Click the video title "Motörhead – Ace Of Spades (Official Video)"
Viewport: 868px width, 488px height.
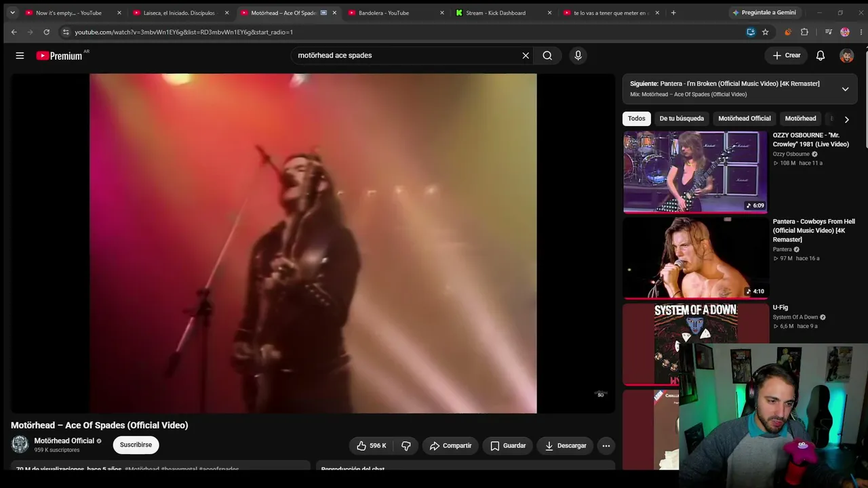pyautogui.click(x=100, y=425)
